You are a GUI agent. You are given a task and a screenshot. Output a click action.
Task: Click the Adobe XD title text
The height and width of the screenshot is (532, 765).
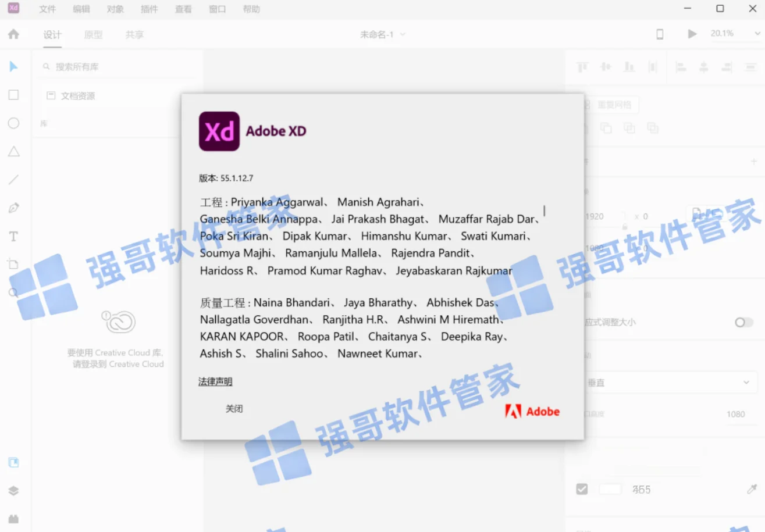(x=276, y=131)
